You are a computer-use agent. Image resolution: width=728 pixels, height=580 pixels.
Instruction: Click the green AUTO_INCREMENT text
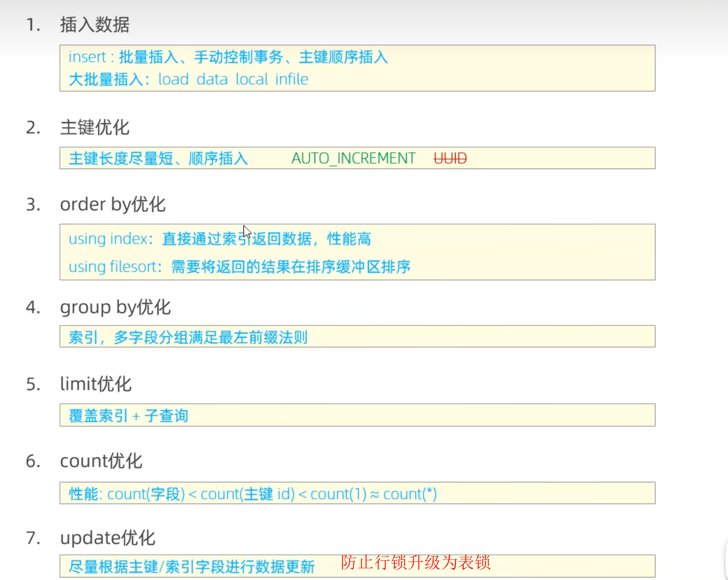(x=353, y=159)
